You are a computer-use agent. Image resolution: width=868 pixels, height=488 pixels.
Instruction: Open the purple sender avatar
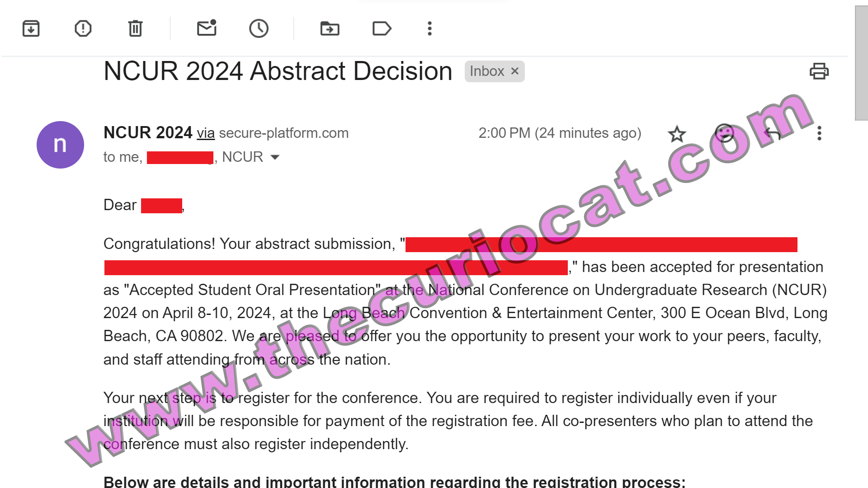point(60,145)
